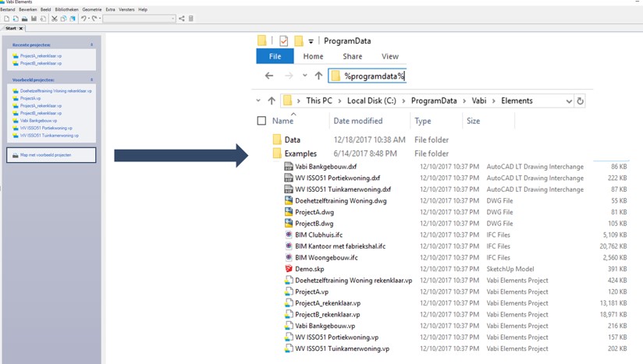Screen dimensions: 643x364
Task: Toggle the checkmark properties icon in title bar
Action: point(284,41)
